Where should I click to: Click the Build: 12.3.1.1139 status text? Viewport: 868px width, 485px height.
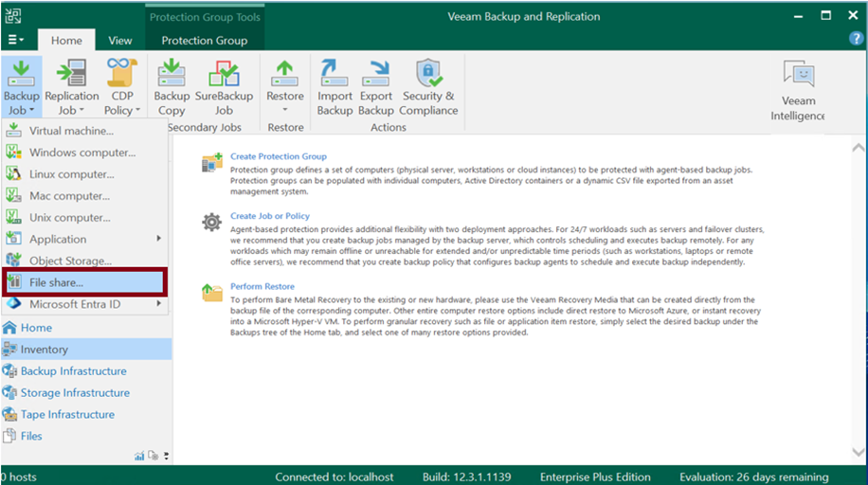[x=466, y=476]
